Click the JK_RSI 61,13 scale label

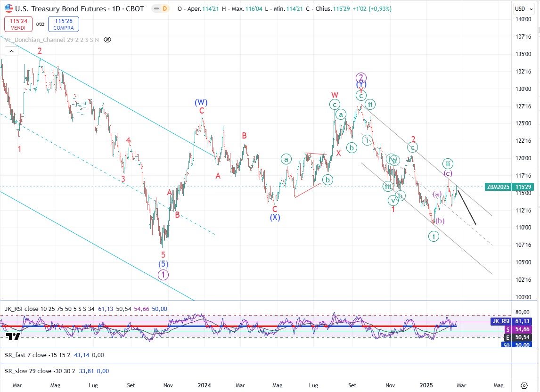click(511, 321)
